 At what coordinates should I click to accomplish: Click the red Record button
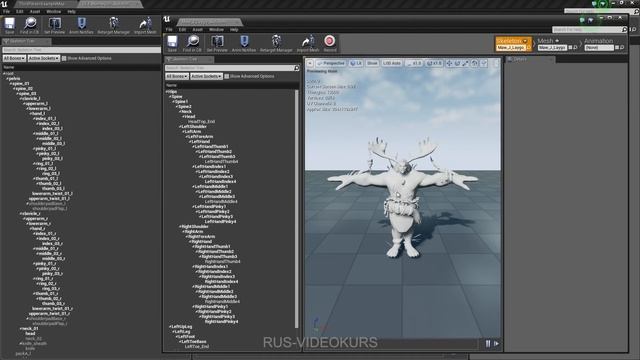click(x=330, y=43)
